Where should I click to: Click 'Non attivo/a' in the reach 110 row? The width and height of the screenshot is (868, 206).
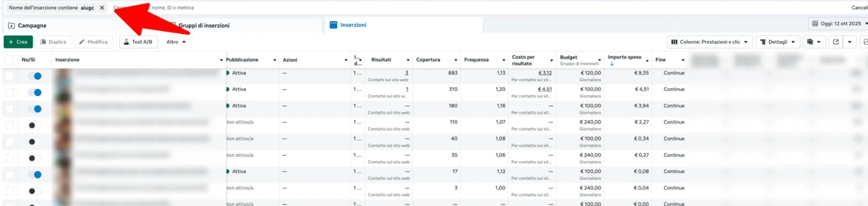pos(240,122)
